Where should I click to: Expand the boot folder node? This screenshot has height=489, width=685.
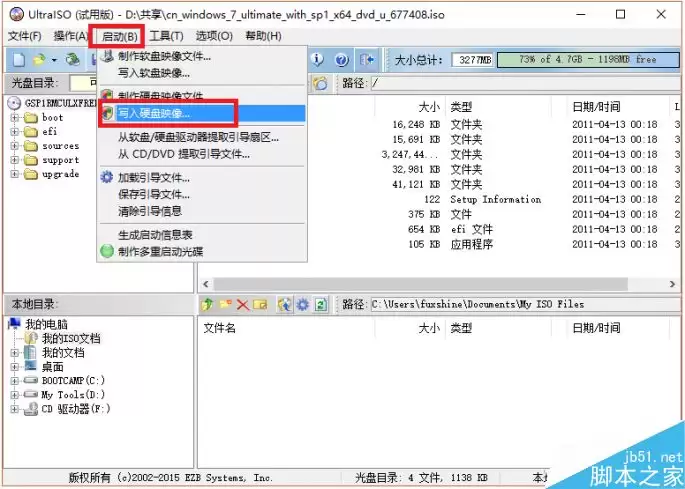(14, 118)
